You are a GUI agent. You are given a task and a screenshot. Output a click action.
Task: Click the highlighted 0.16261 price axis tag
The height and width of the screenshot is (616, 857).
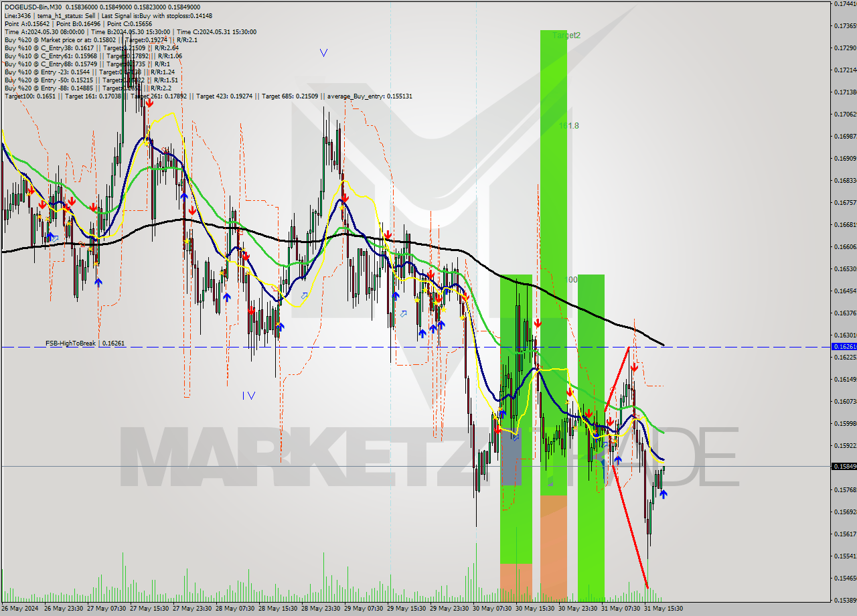coord(843,347)
